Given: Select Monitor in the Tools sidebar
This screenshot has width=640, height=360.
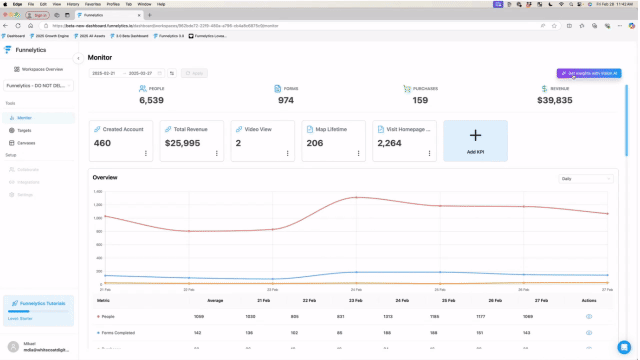Looking at the screenshot, I should tap(38, 118).
